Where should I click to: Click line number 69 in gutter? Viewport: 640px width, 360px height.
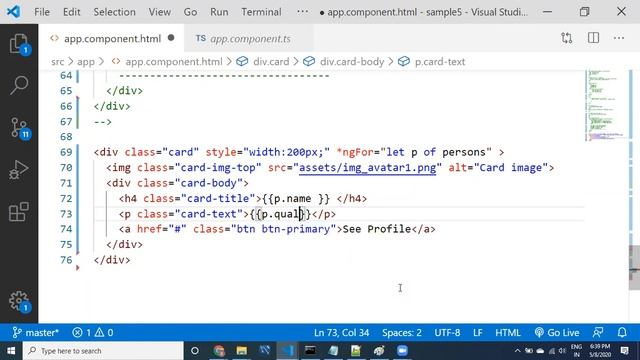pyautogui.click(x=66, y=152)
